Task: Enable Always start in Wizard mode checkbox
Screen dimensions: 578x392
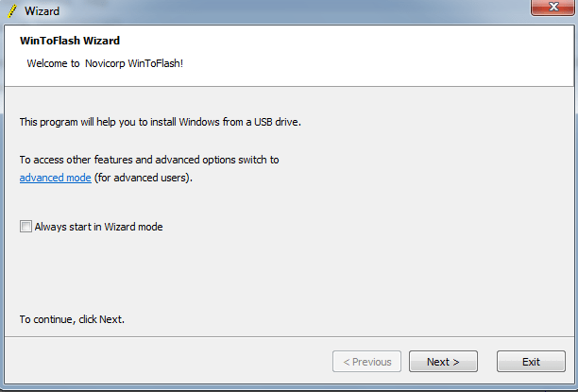Action: 25,227
